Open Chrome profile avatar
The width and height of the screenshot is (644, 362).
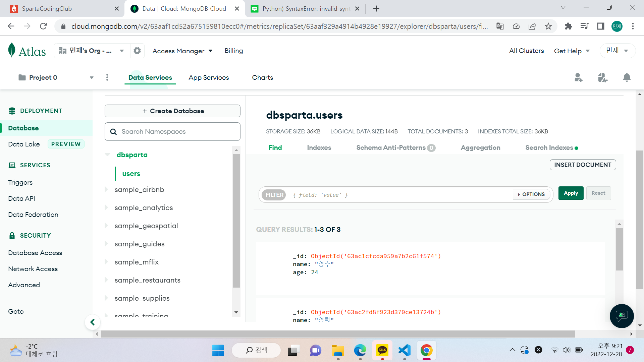coord(617,26)
